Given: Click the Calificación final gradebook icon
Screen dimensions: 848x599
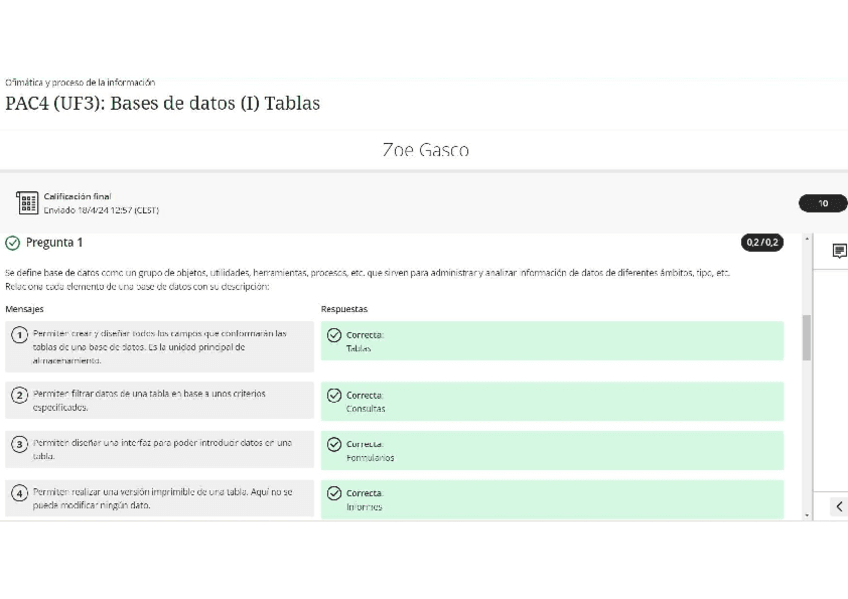Looking at the screenshot, I should coord(27,203).
